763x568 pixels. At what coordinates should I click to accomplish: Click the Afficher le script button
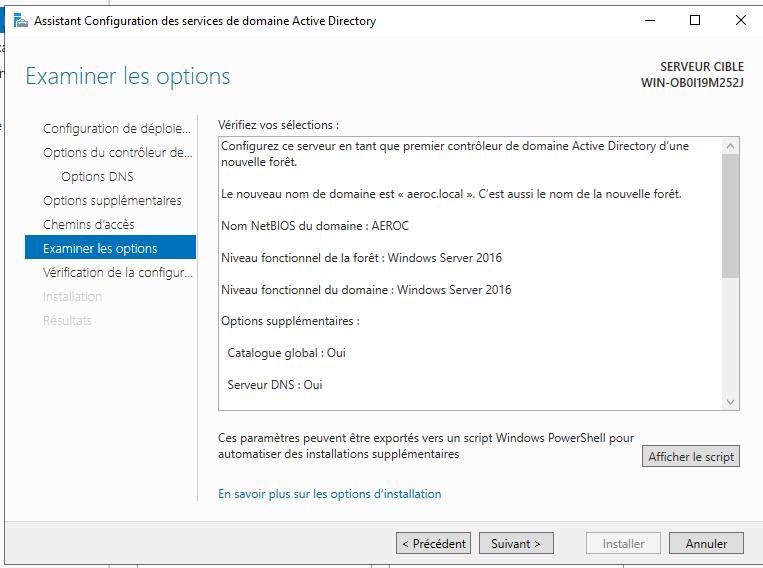pos(691,457)
